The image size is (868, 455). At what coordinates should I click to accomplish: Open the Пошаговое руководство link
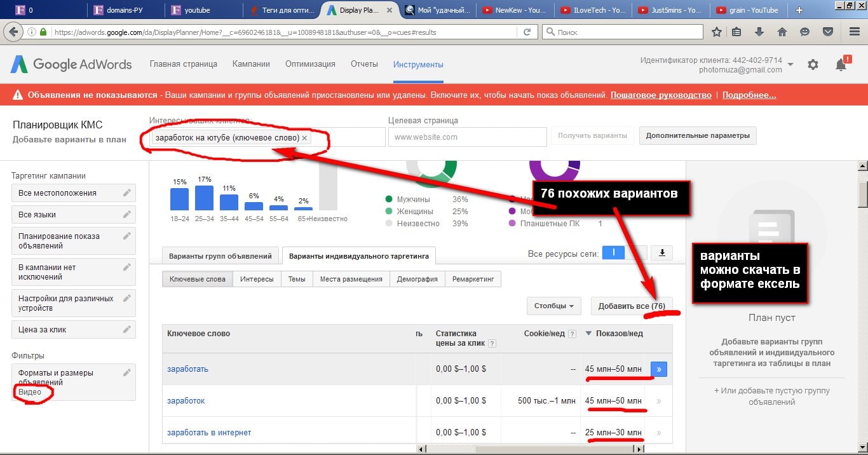(661, 95)
